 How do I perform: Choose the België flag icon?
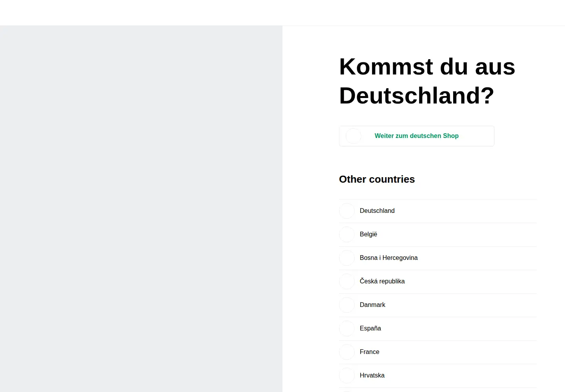tap(347, 234)
